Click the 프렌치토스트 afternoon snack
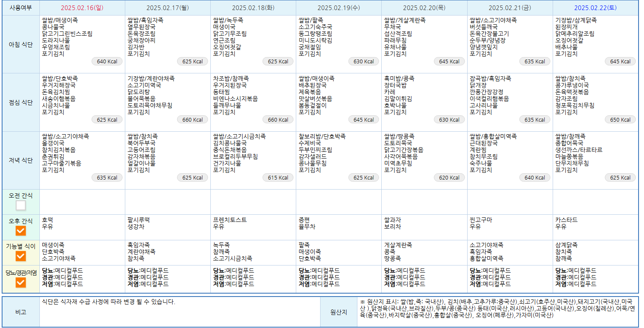The height and width of the screenshot is (328, 644). pos(230,220)
